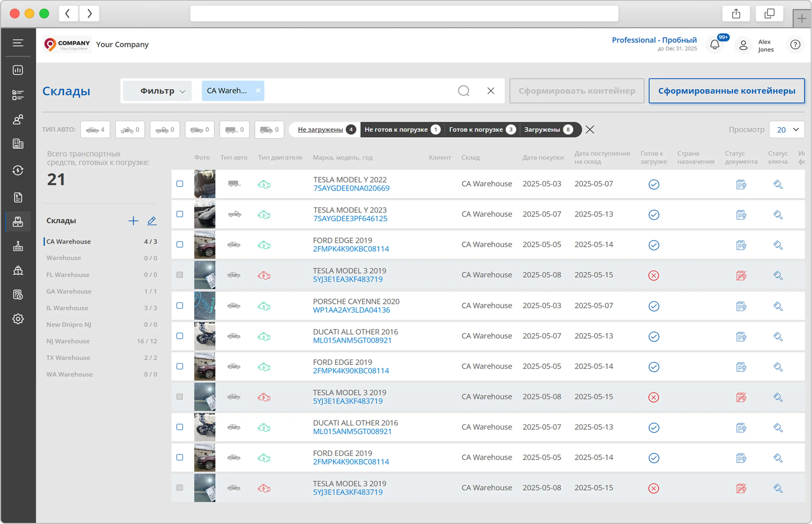The height and width of the screenshot is (524, 812).
Task: Open the calculator icon in sidebar
Action: [18, 295]
